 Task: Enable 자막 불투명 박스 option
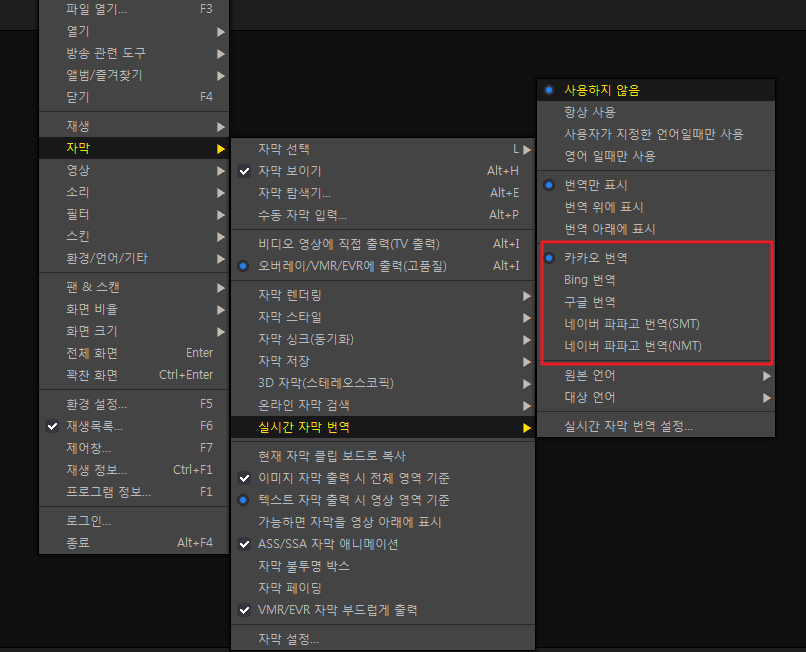[x=383, y=566]
